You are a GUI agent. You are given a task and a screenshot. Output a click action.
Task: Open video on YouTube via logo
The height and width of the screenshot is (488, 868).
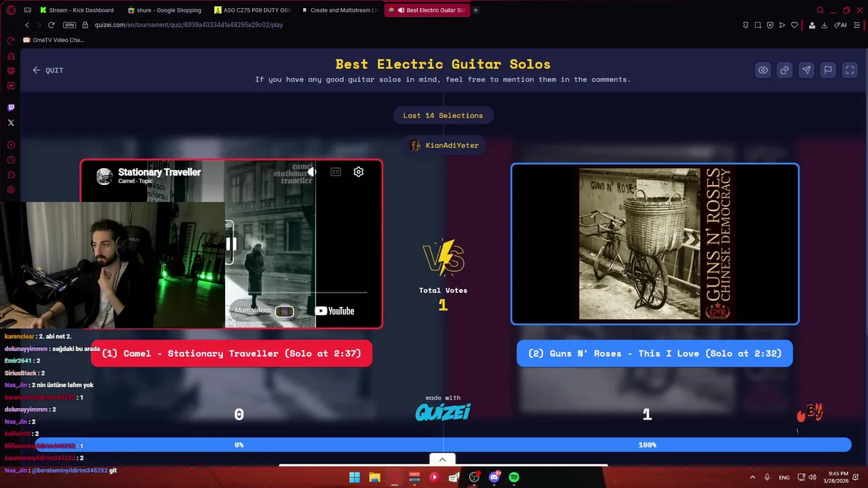(335, 311)
